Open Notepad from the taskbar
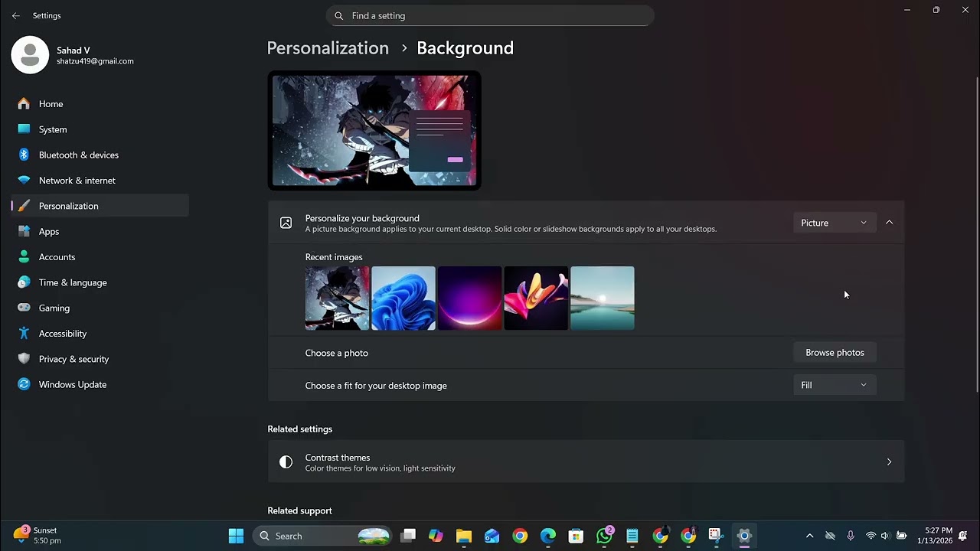The height and width of the screenshot is (551, 980). [632, 536]
